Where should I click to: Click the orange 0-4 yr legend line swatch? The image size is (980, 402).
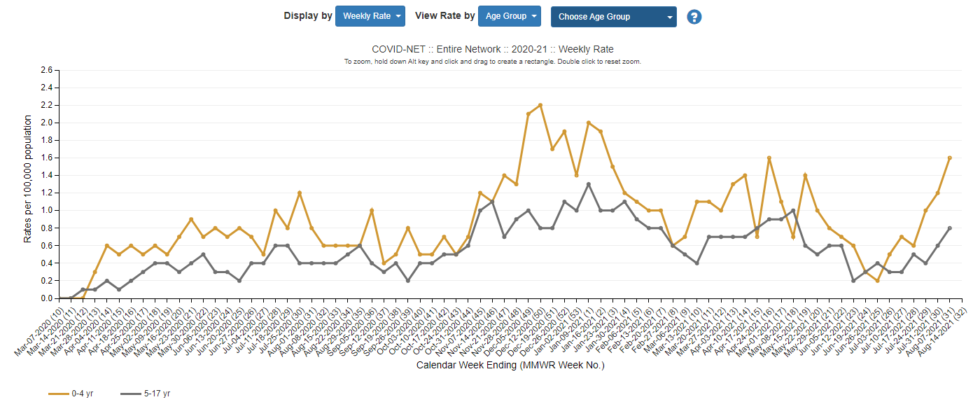point(58,394)
